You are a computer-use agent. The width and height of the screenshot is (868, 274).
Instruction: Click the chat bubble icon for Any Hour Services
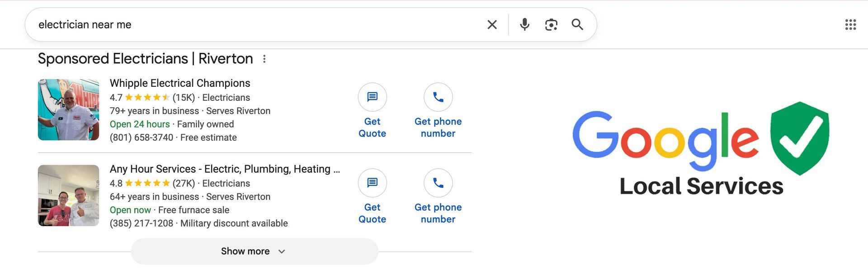click(372, 183)
